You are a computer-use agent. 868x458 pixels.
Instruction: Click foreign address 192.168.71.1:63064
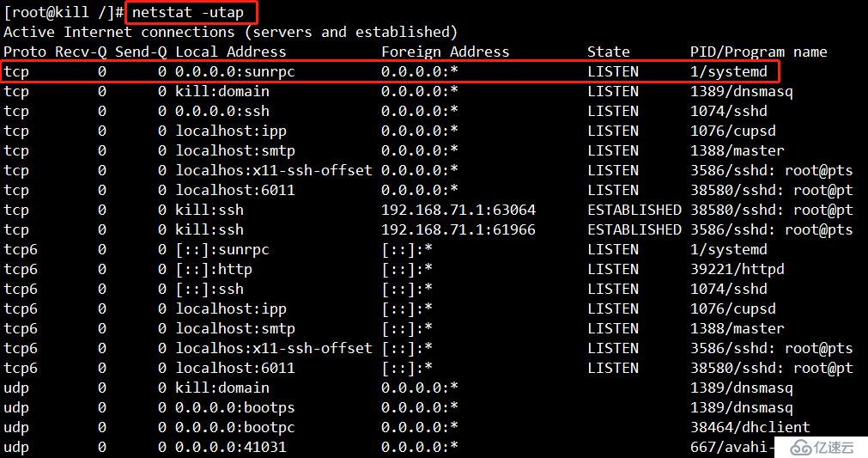(x=458, y=210)
